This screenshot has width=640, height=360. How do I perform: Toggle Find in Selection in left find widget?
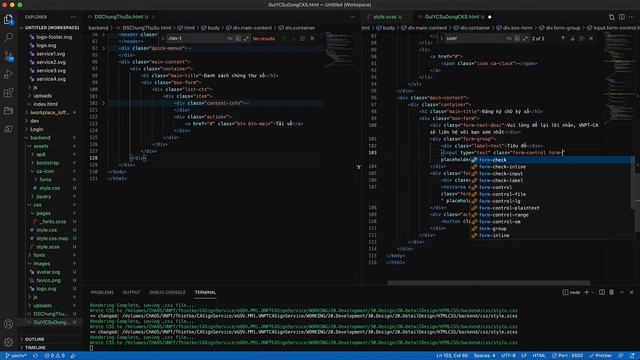(x=303, y=38)
